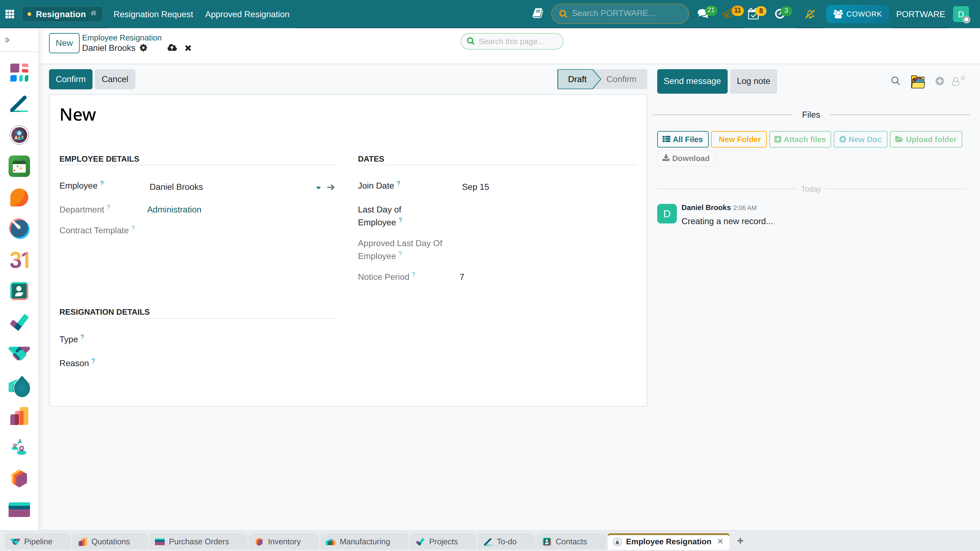Show followers icon with count 0

958,81
